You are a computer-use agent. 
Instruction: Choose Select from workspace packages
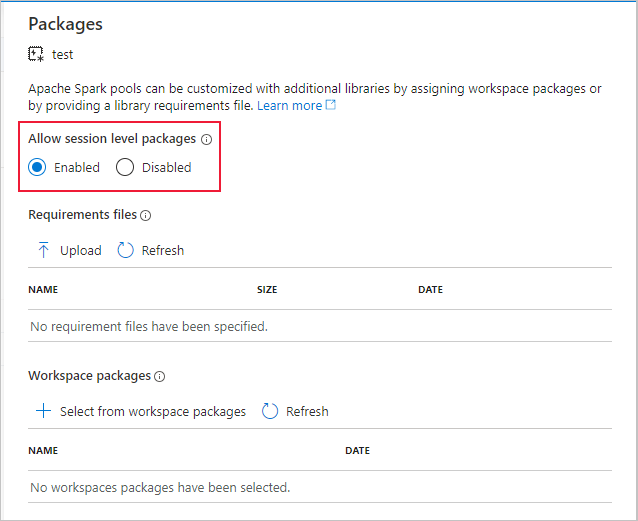pos(152,411)
